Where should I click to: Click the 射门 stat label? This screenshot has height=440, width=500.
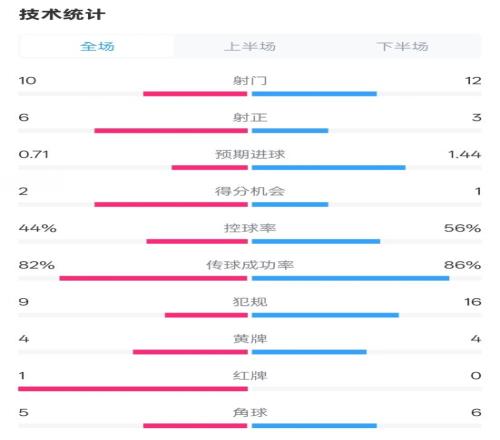coord(250,80)
